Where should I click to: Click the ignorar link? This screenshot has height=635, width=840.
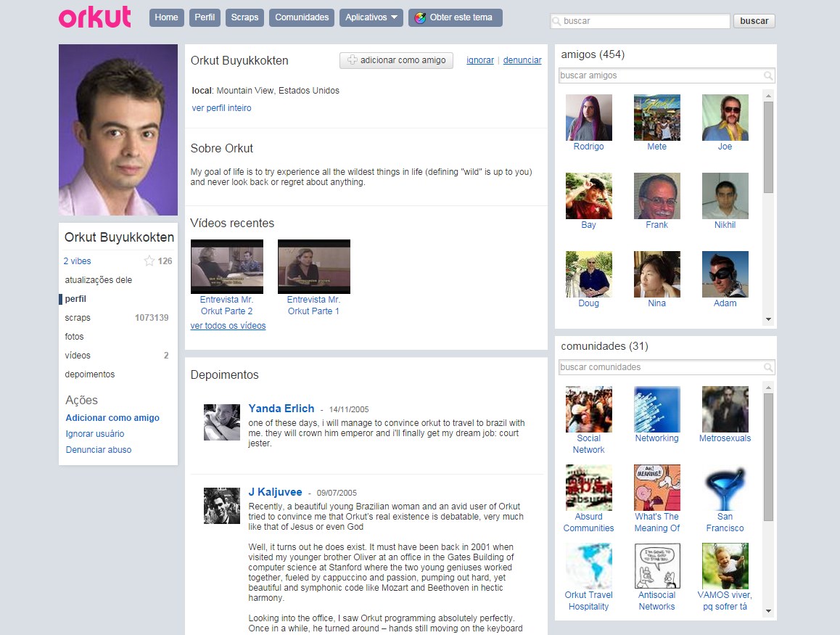click(480, 60)
